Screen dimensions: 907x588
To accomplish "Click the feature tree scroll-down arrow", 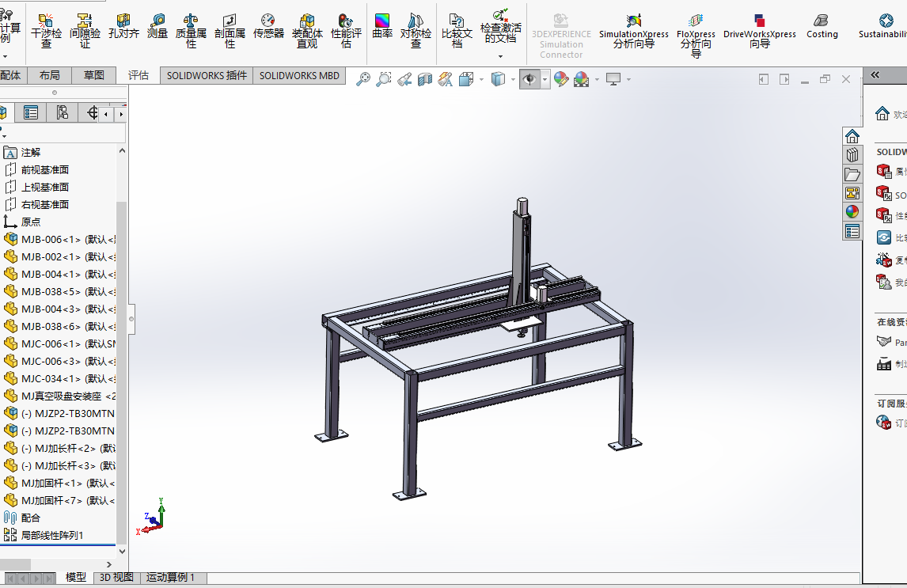I will [x=122, y=552].
